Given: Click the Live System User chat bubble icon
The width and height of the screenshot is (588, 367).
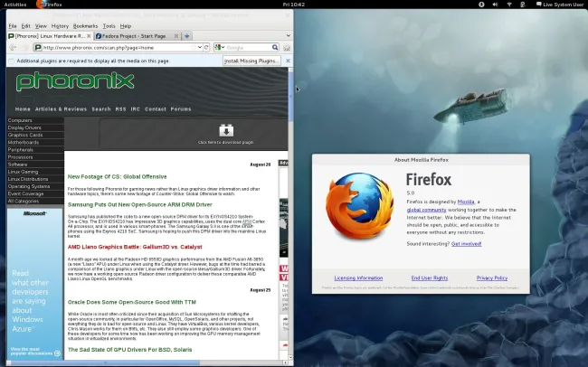Looking at the screenshot, I should click(539, 5).
